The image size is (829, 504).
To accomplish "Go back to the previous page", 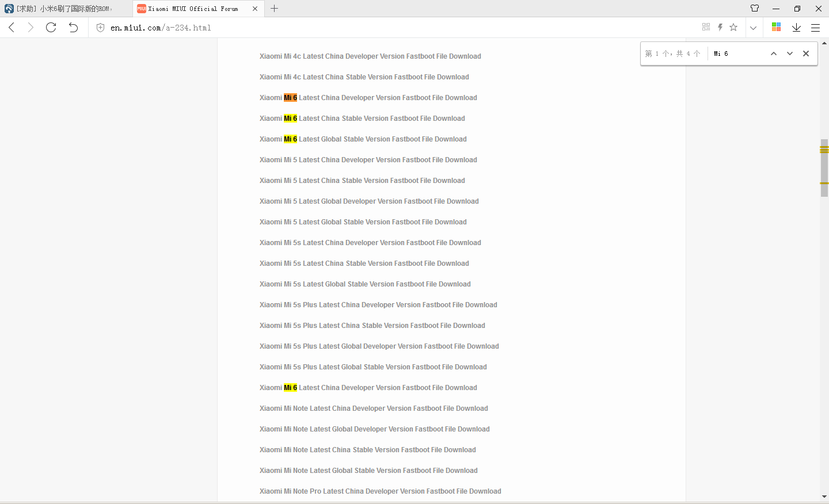I will coord(12,27).
